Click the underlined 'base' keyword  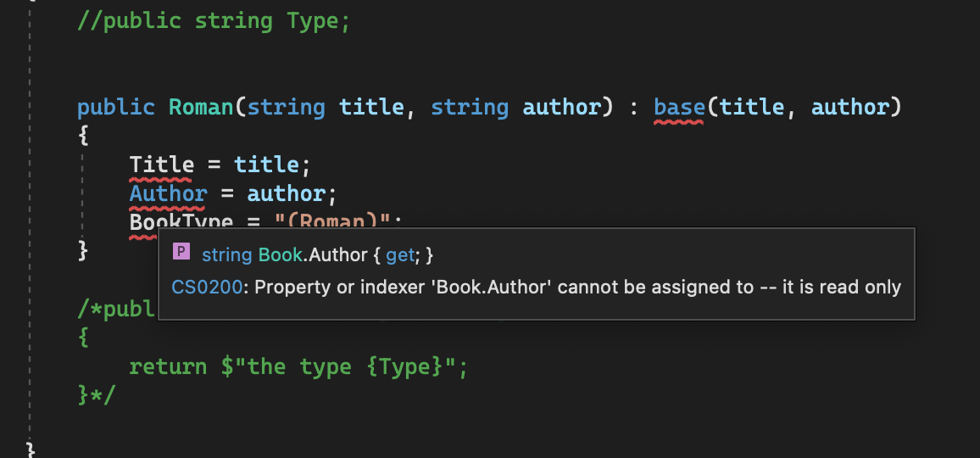(x=679, y=107)
